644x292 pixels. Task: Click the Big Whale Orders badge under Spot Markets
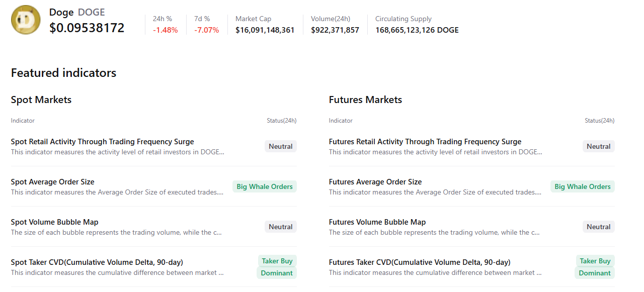[264, 186]
